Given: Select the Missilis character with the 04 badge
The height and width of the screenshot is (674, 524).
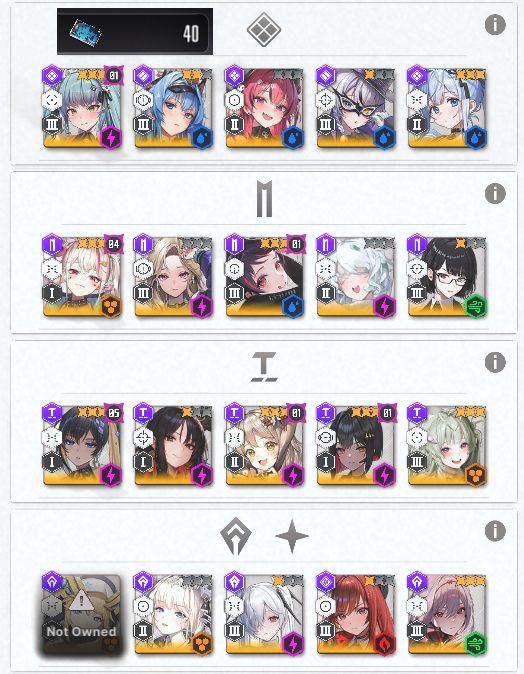Looking at the screenshot, I should pyautogui.click(x=82, y=276).
